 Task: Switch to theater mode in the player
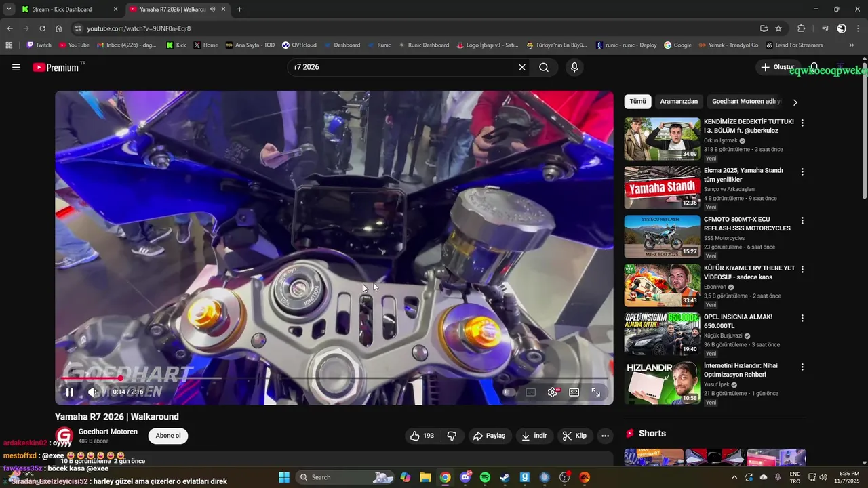tap(574, 392)
